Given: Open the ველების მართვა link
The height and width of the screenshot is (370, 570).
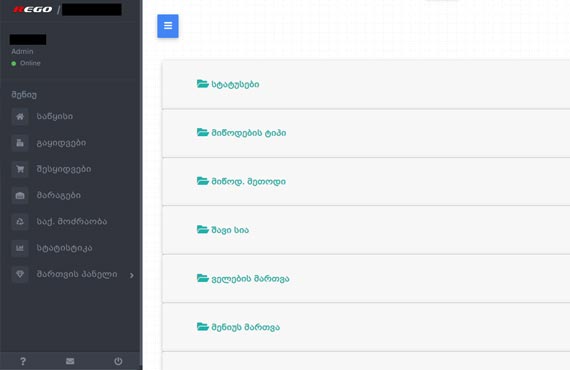Looking at the screenshot, I should (x=250, y=279).
